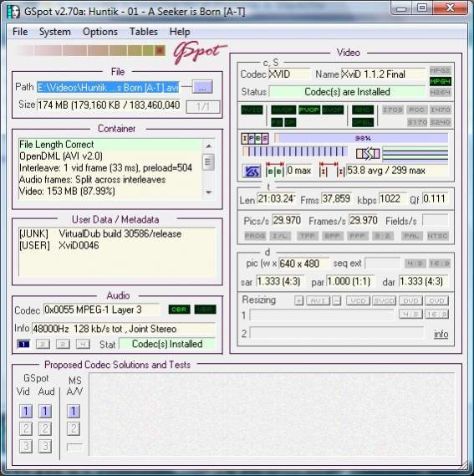
Task: Click the Container list scrollbar thumb
Action: 208,161
